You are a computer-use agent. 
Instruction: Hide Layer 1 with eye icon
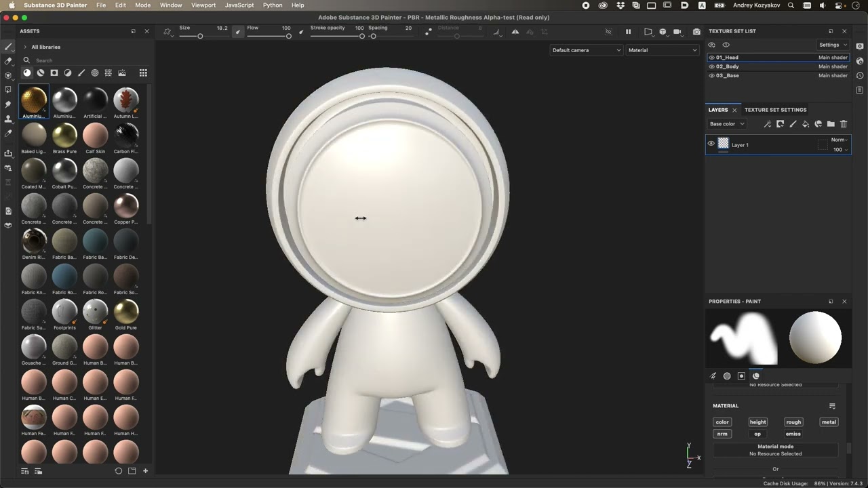[x=711, y=144]
